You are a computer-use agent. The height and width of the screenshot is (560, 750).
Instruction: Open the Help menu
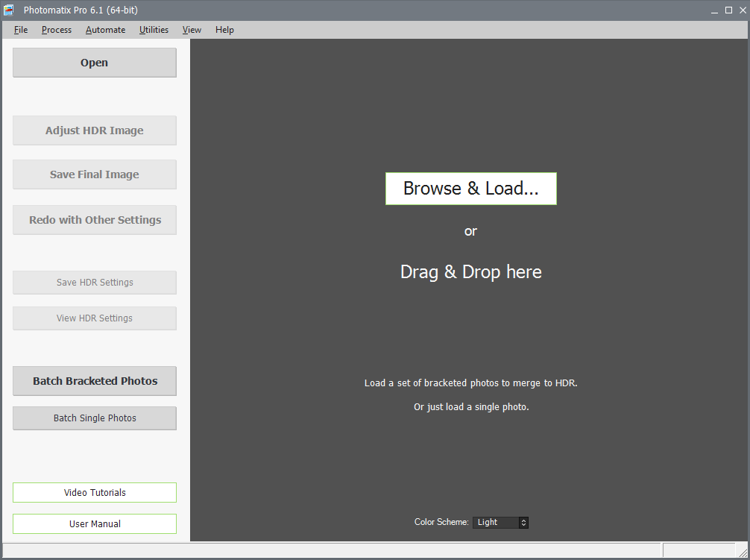click(x=224, y=30)
